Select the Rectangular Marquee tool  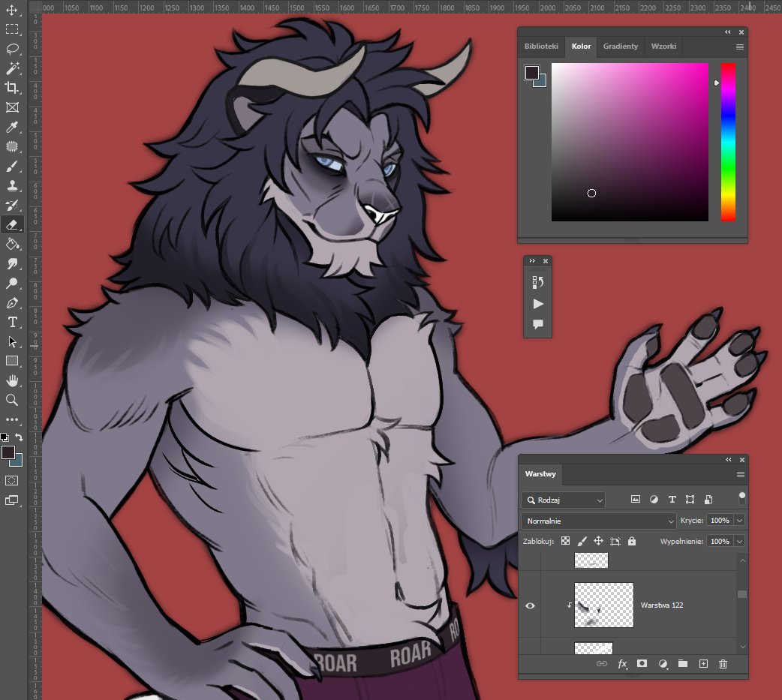click(x=12, y=29)
